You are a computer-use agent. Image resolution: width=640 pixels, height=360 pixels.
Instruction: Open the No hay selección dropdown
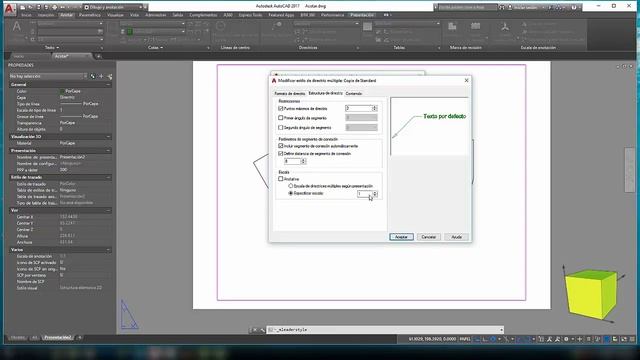tap(48, 76)
